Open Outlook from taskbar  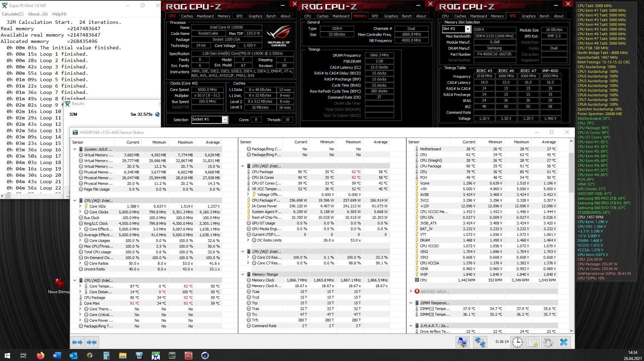(x=73, y=355)
